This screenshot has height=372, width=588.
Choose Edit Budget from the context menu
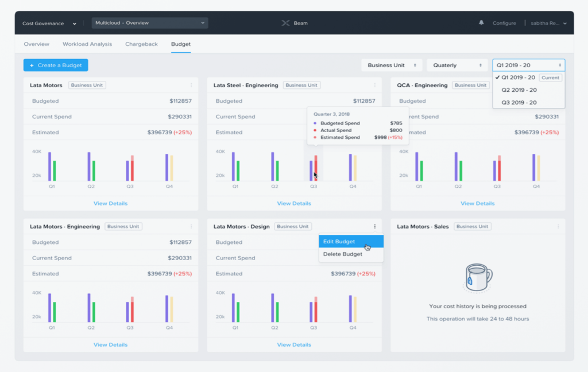coord(344,241)
